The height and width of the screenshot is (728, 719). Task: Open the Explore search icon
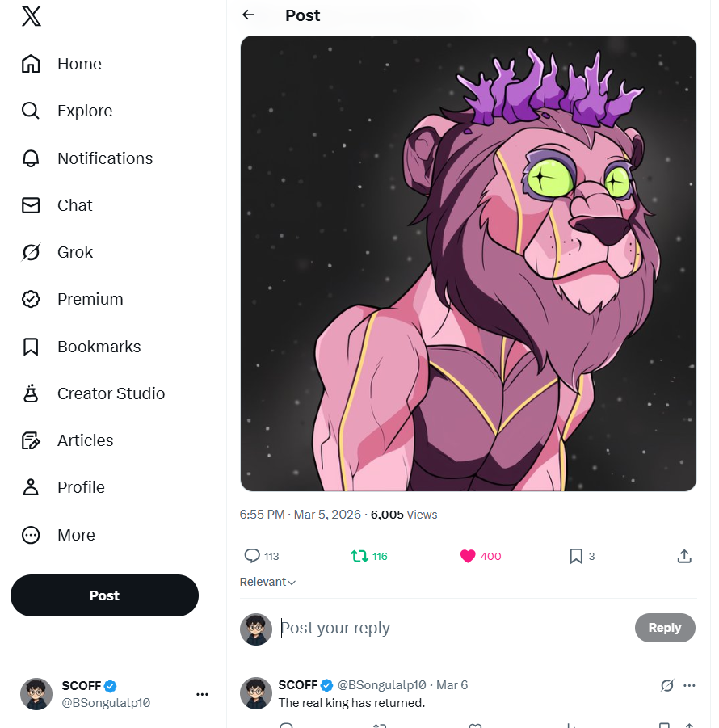click(31, 111)
